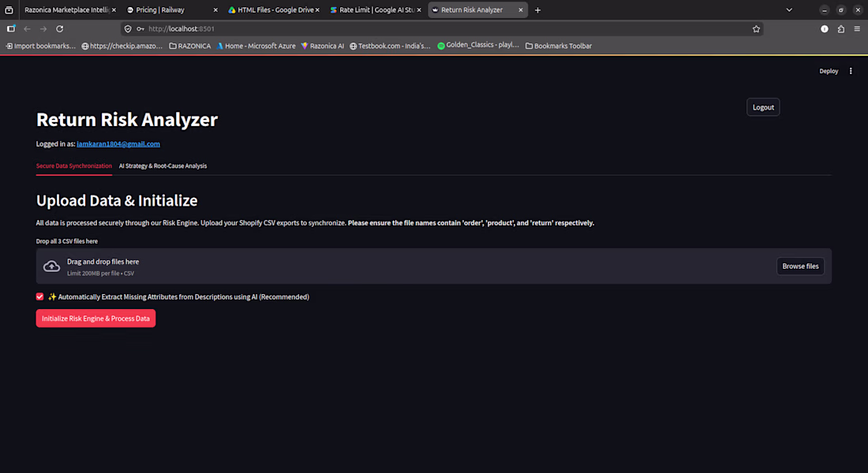Open the browser hamburger application menu
This screenshot has width=868, height=473.
click(x=857, y=28)
